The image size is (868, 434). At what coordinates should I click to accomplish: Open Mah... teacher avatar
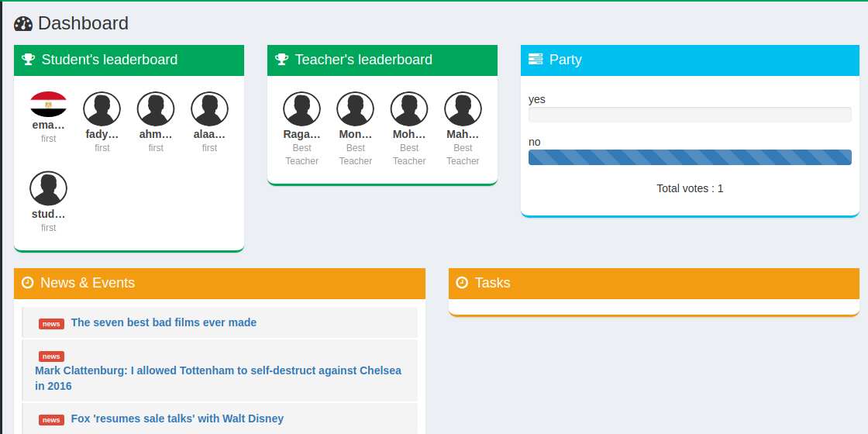tap(463, 109)
